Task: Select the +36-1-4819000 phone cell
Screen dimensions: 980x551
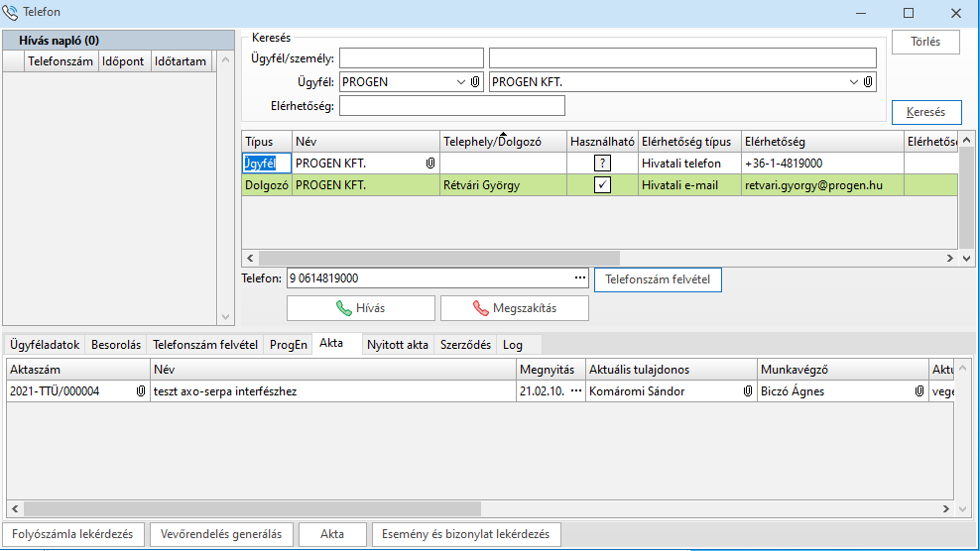Action: click(x=822, y=164)
